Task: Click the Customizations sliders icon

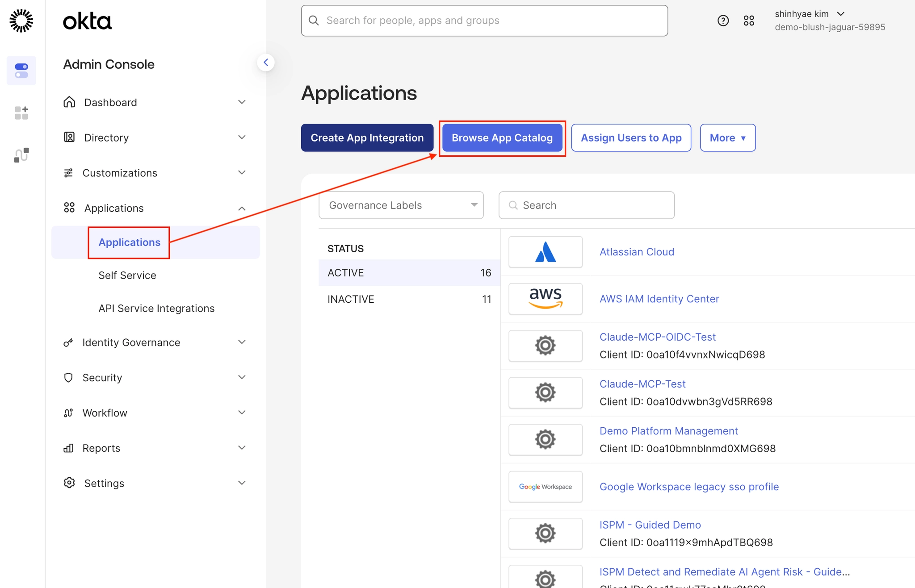Action: point(68,173)
